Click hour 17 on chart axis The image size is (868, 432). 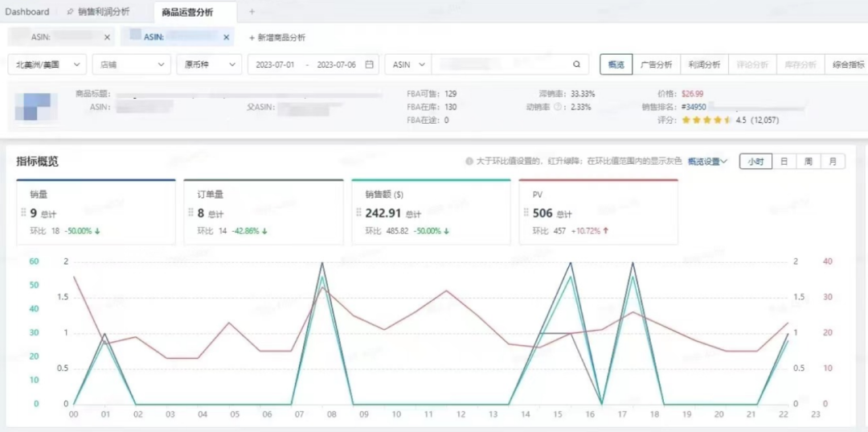pos(623,413)
